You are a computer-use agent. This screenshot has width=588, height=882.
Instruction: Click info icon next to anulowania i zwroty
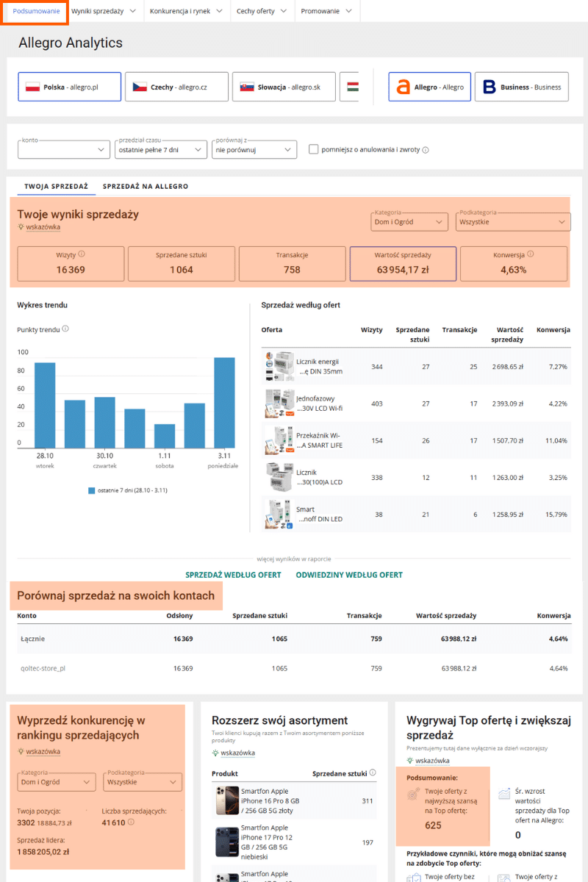point(426,150)
